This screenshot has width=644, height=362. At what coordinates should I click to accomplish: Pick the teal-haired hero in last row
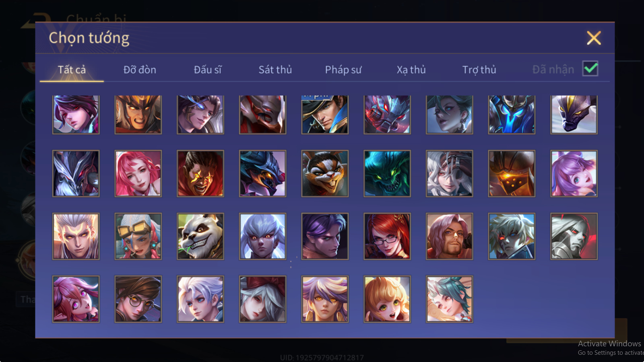(x=449, y=299)
